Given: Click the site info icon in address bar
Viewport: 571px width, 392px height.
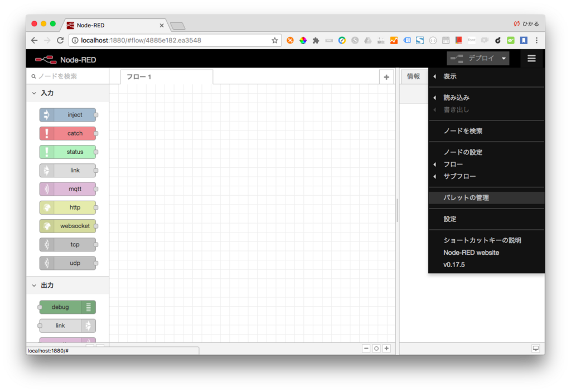Looking at the screenshot, I should tap(75, 41).
